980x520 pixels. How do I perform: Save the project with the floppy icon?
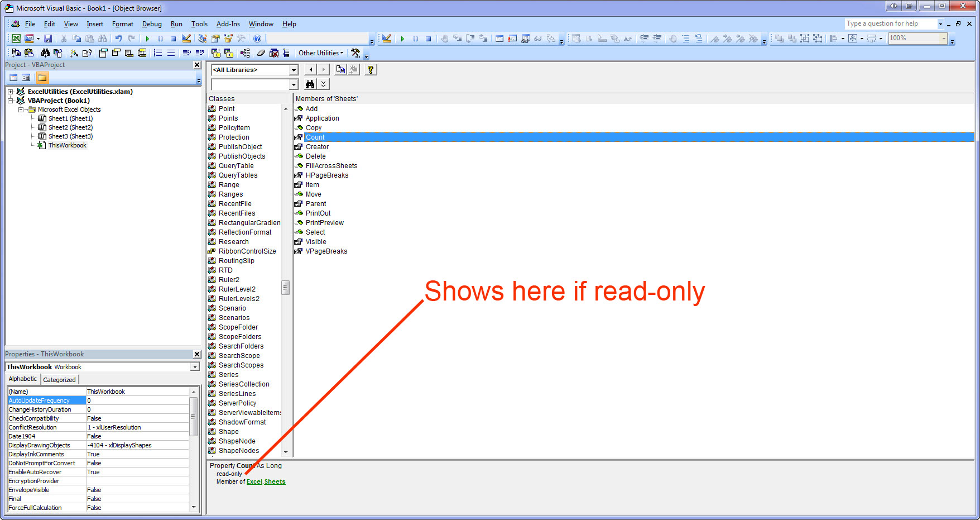click(48, 39)
